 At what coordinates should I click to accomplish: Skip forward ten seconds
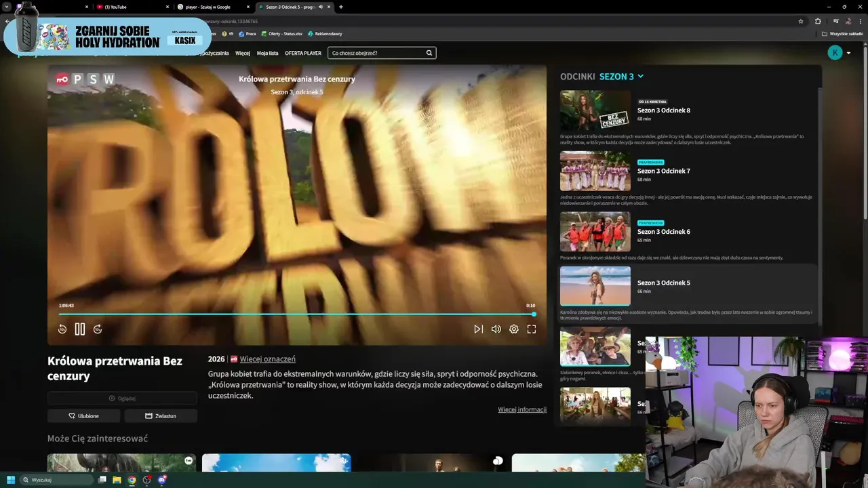(x=98, y=329)
